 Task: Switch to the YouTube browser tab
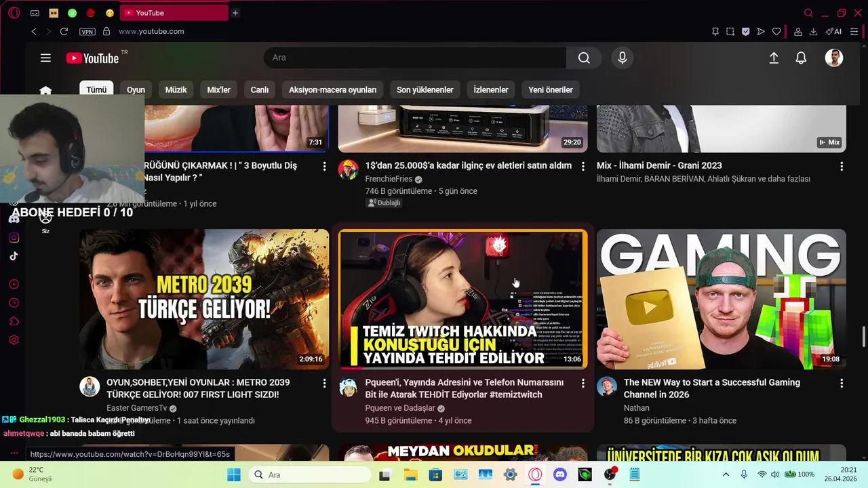(x=174, y=13)
